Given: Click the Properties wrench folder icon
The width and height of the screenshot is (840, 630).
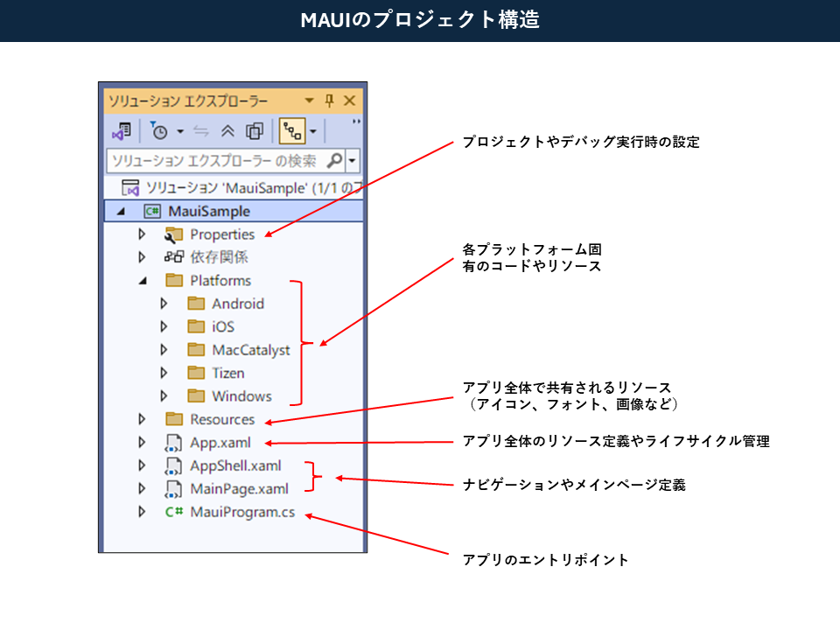Looking at the screenshot, I should [173, 234].
